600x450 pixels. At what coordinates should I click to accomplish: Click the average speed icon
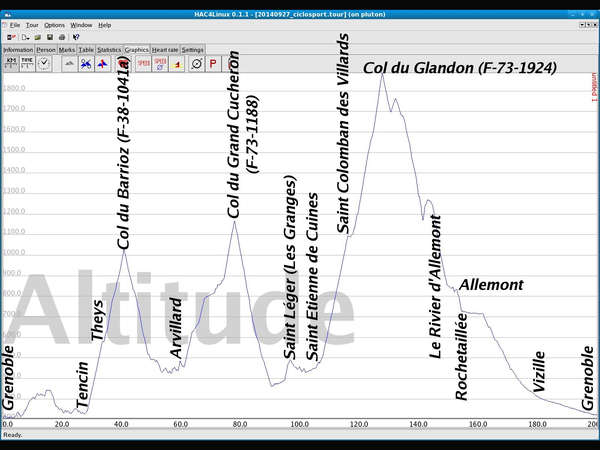point(160,62)
